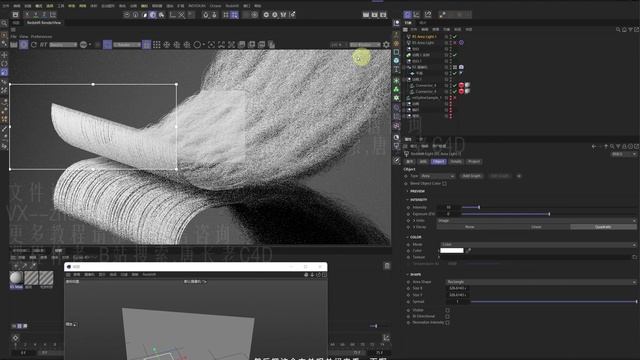This screenshot has width=640, height=360.
Task: Click the Size X input field
Action: (x=458, y=288)
